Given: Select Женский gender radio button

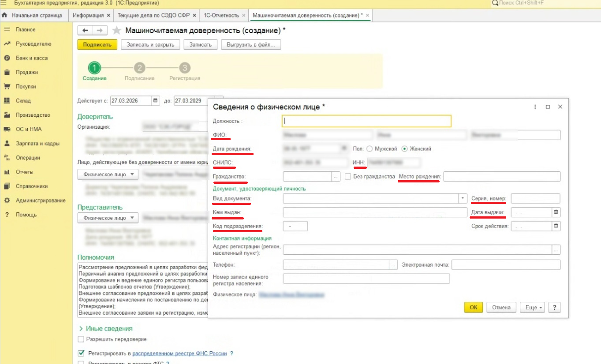Looking at the screenshot, I should (x=404, y=149).
